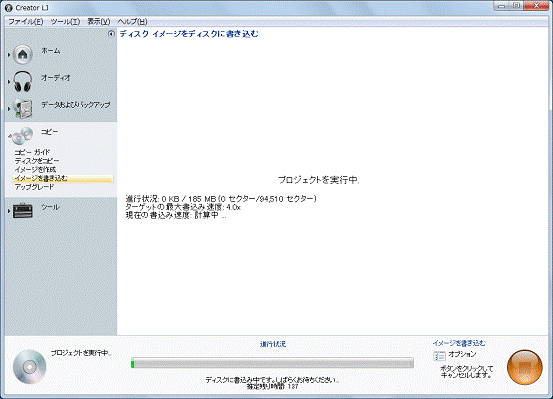Select イメージを作成 in sidebar

[35, 170]
